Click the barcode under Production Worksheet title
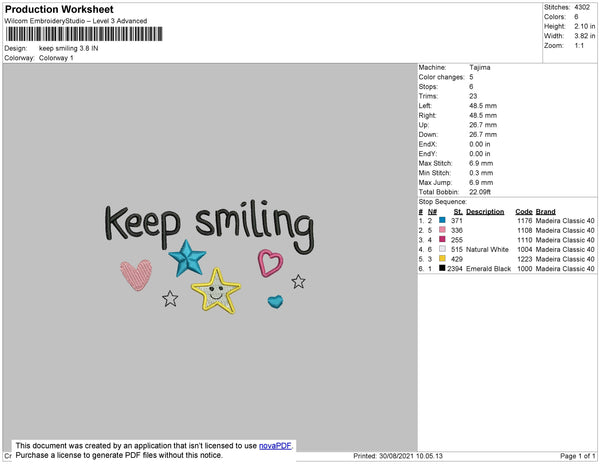600x464 pixels. coord(84,34)
